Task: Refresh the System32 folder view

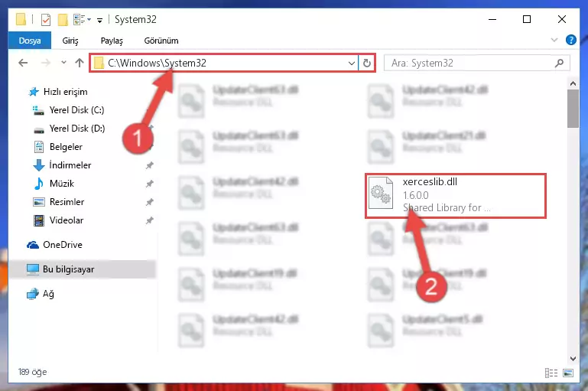Action: pyautogui.click(x=367, y=63)
